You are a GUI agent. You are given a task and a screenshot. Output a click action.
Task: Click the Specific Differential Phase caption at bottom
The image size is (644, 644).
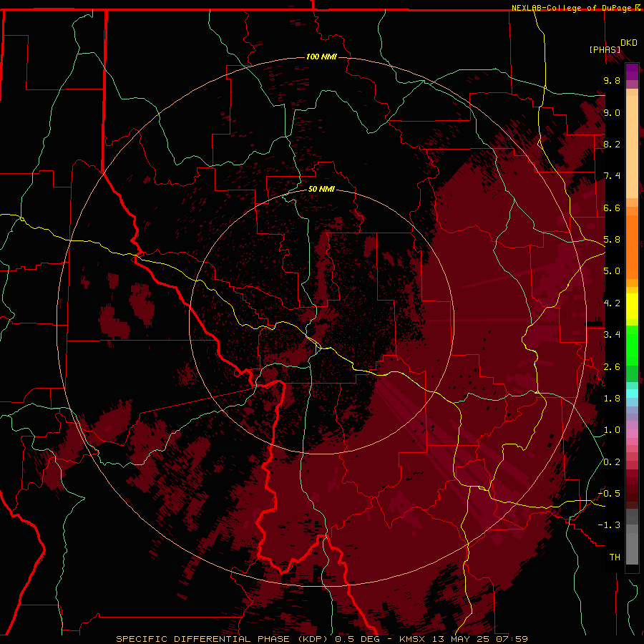(321, 639)
